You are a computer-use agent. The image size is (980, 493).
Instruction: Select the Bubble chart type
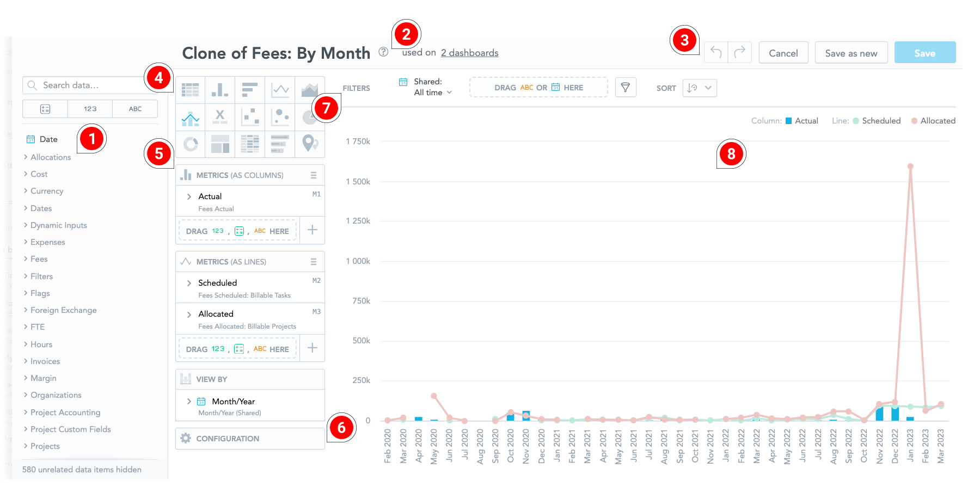(280, 117)
